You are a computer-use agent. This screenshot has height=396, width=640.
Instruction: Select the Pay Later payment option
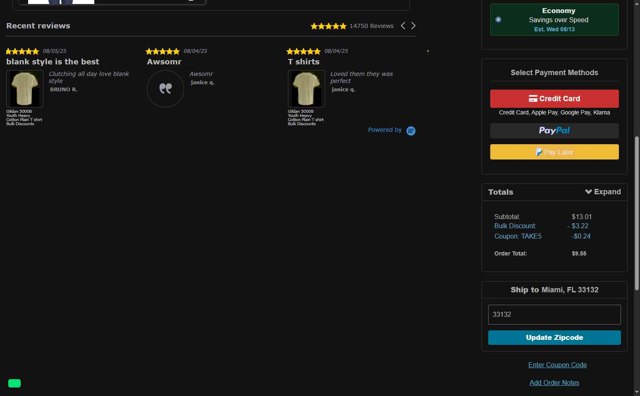[x=554, y=152]
